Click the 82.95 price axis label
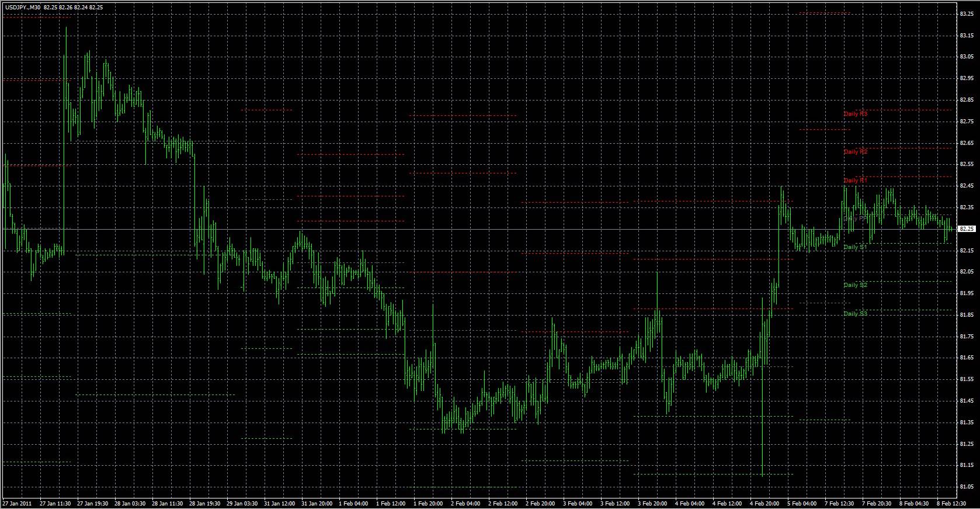 tap(967, 78)
